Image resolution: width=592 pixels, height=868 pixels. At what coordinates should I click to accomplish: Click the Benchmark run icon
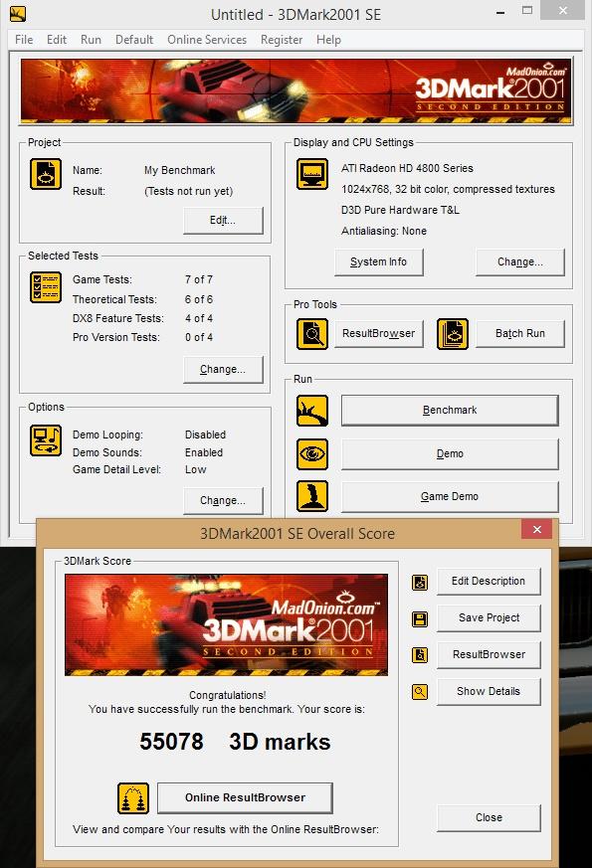(x=312, y=411)
